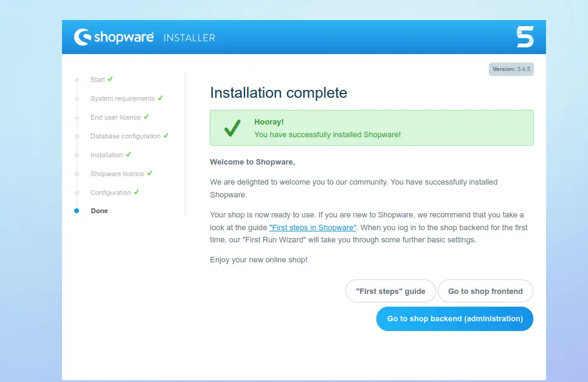Select the Start step in sidebar
This screenshot has height=382, width=588.
[97, 80]
